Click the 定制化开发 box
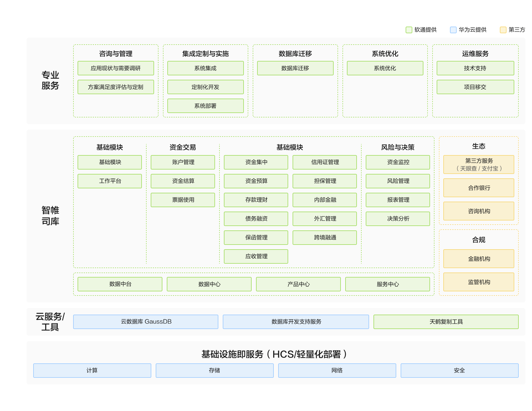Screen dimensions: 532x411 tap(205, 87)
